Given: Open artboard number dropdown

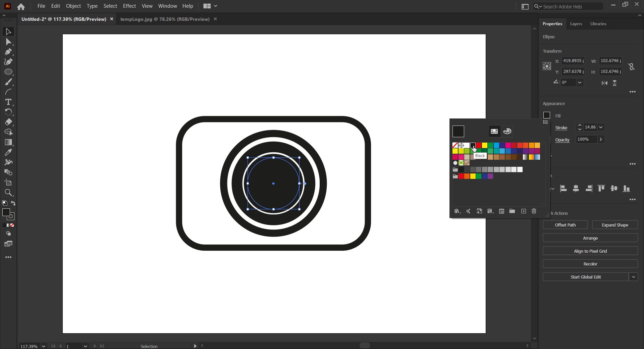Looking at the screenshot, I should pyautogui.click(x=86, y=346).
